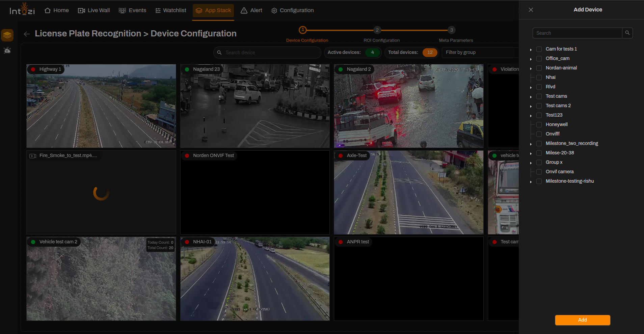The height and width of the screenshot is (334, 644).
Task: Select the App Stack tab
Action: coord(213,10)
